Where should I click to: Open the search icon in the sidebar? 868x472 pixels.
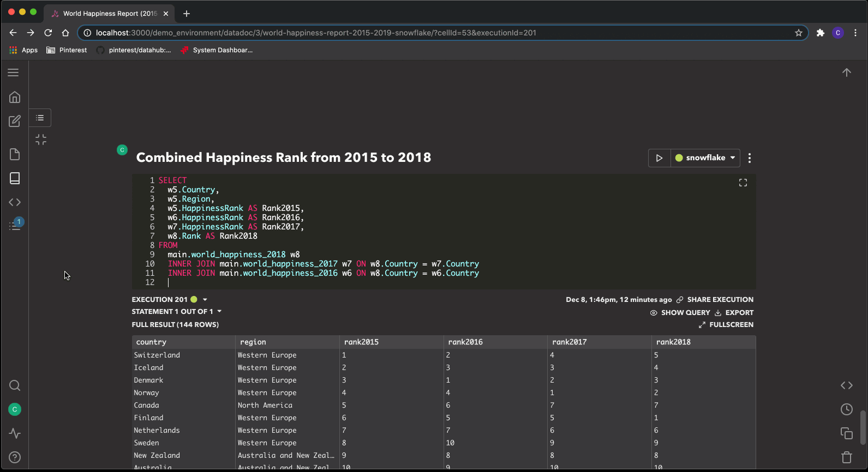pyautogui.click(x=15, y=386)
